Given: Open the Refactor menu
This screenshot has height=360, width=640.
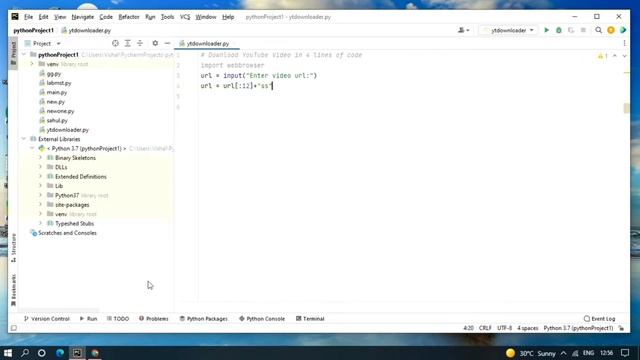Looking at the screenshot, I should [129, 17].
